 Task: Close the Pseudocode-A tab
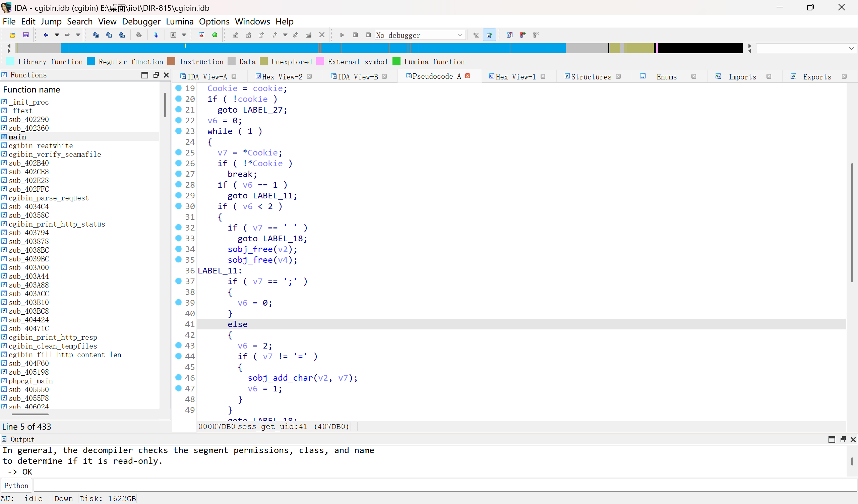[468, 76]
